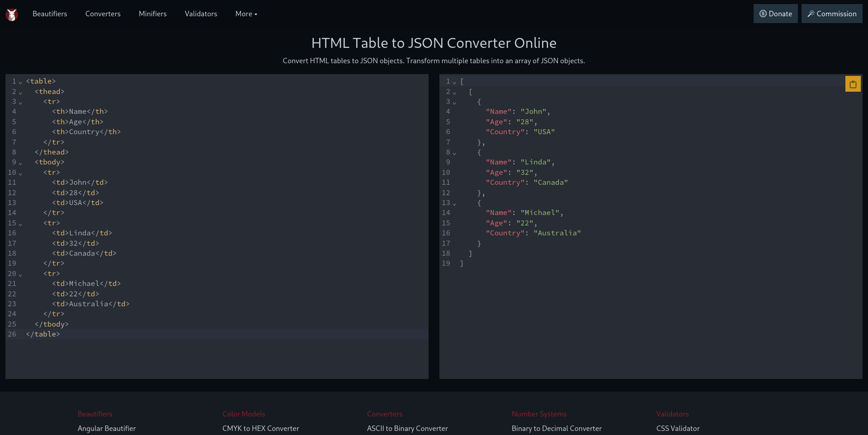Click the Converters footer heading
This screenshot has height=435, width=868.
tap(385, 414)
